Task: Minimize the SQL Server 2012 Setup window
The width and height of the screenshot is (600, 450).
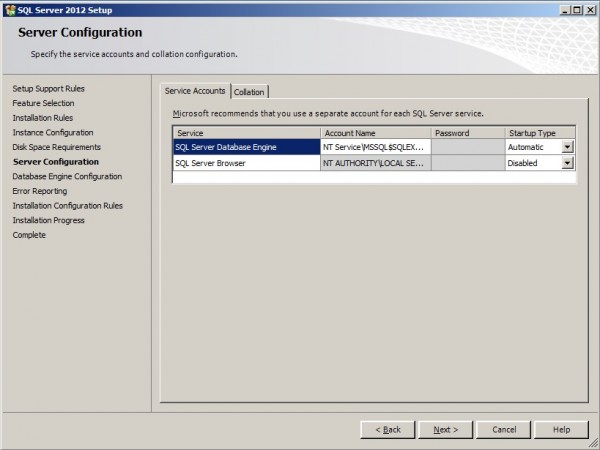Action: 566,10
